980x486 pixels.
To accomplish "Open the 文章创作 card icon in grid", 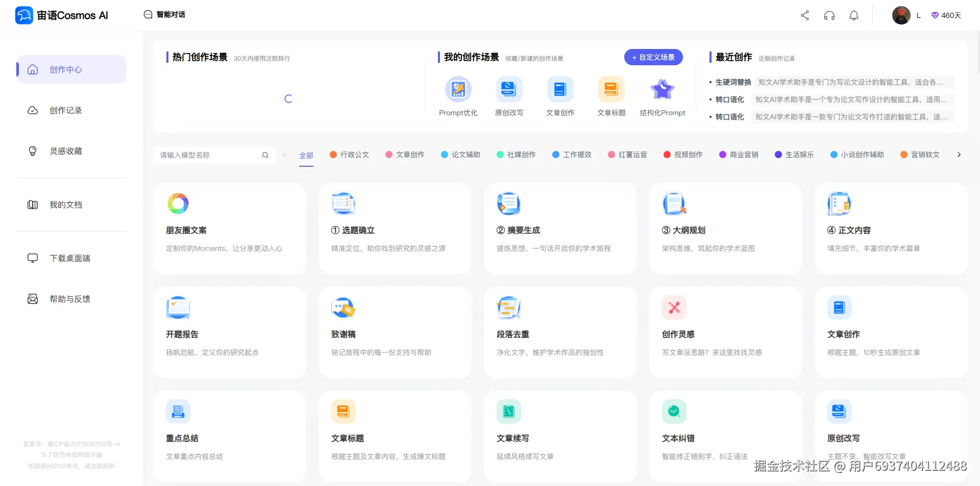I will [x=840, y=308].
